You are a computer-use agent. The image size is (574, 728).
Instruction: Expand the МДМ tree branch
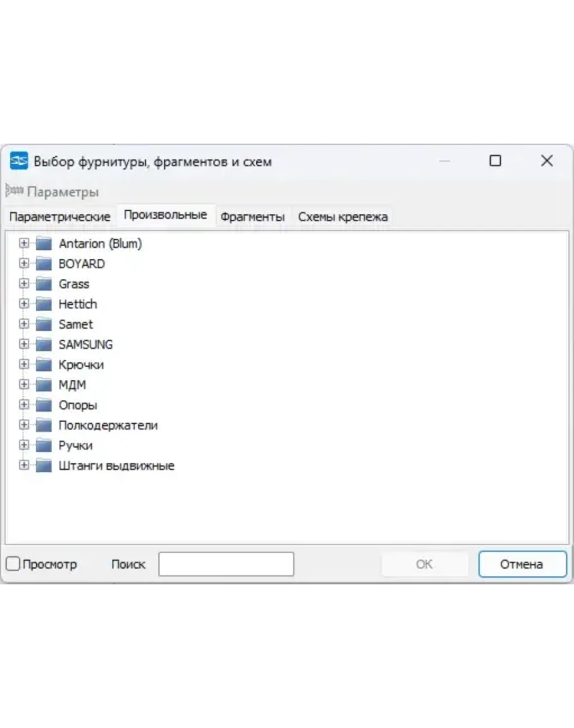[x=24, y=384]
